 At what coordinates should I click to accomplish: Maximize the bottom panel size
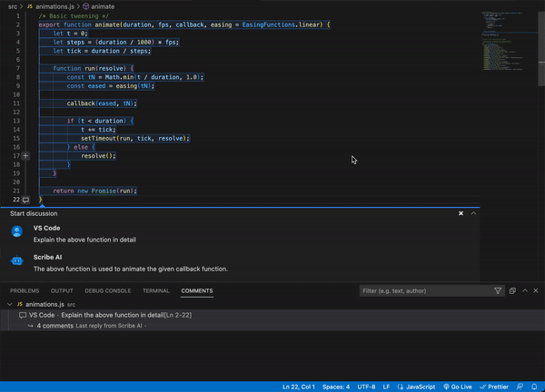click(x=525, y=290)
